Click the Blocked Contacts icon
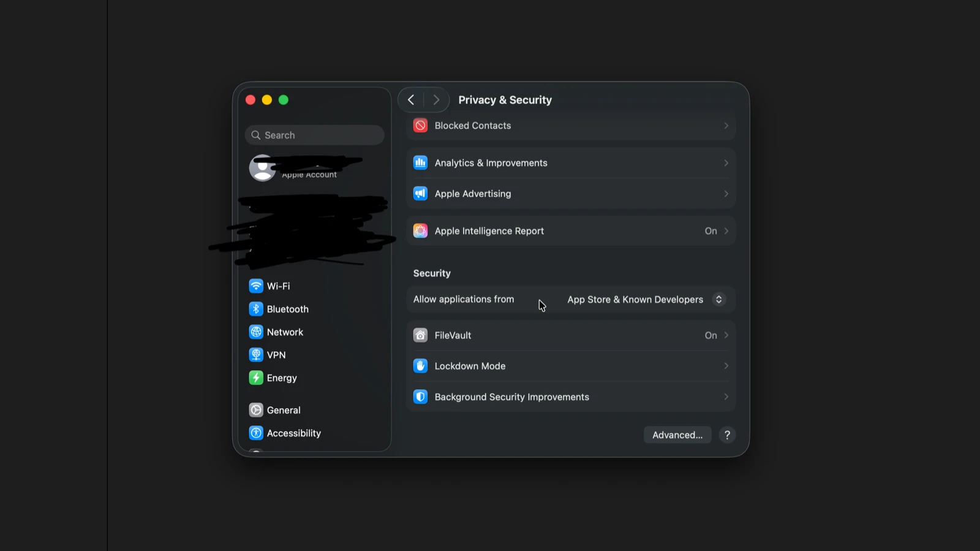This screenshot has width=980, height=551. [x=420, y=126]
